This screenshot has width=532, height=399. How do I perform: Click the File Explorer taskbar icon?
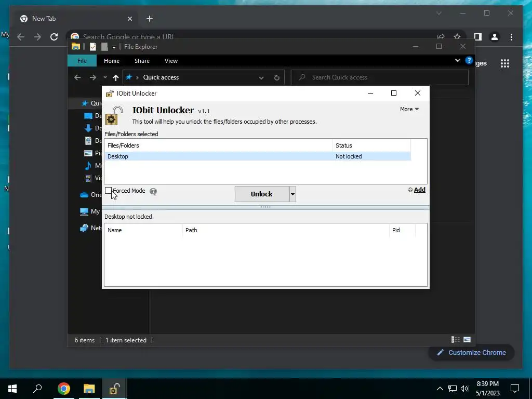tap(89, 389)
